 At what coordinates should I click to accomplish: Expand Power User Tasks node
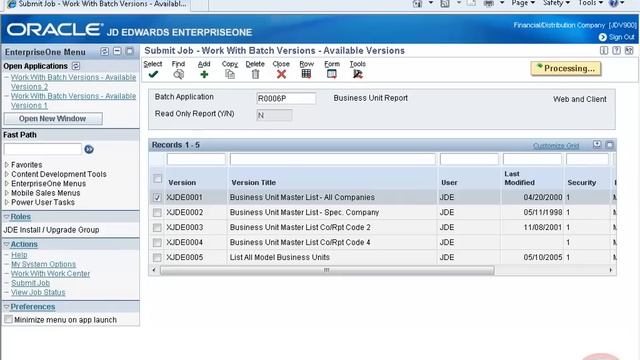coord(7,202)
